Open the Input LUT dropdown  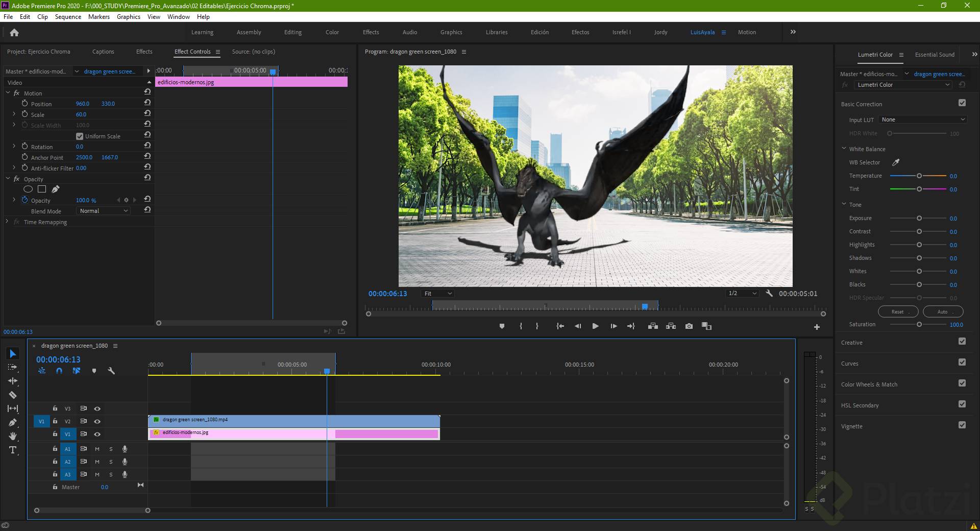coord(922,119)
